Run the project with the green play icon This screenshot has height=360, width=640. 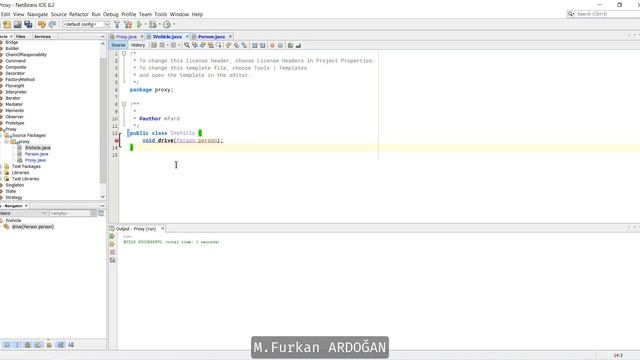(x=139, y=24)
